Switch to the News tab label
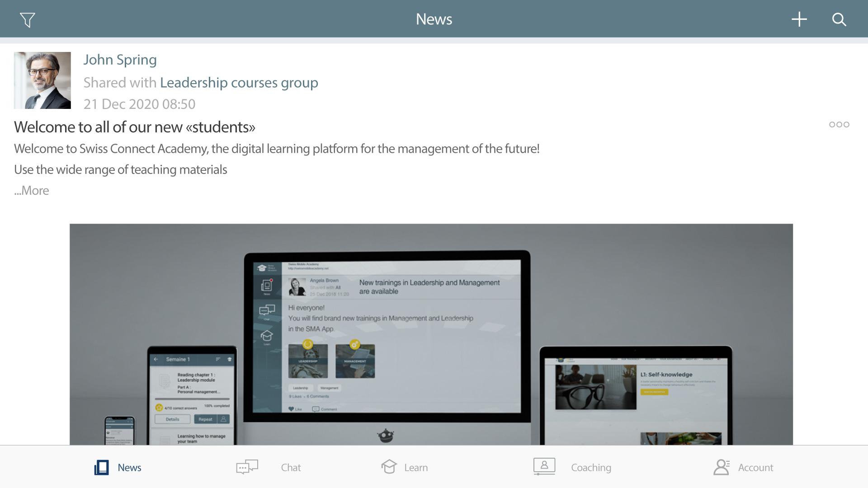The image size is (868, 488). (129, 468)
